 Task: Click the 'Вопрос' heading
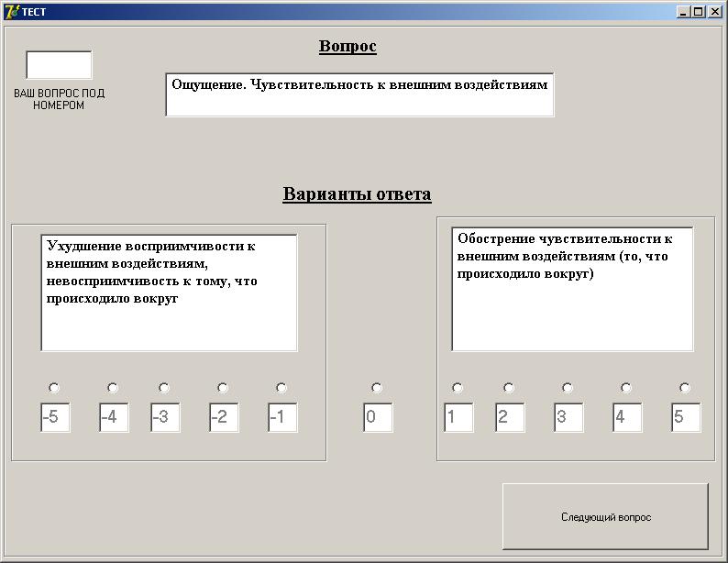(x=347, y=47)
